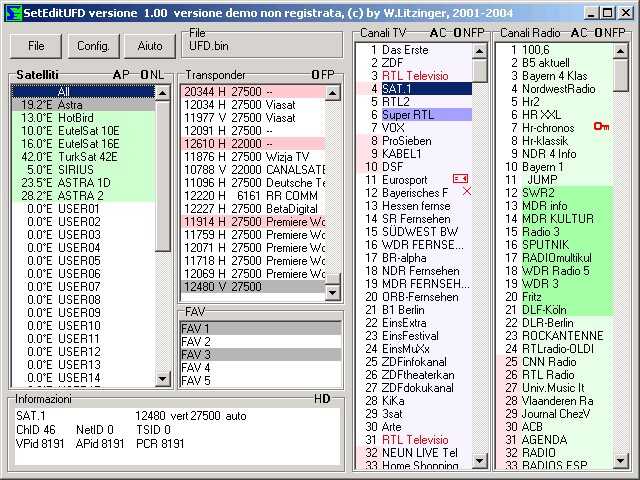Click the HD label in Informazioni panel
Image resolution: width=640 pixels, height=480 pixels.
click(322, 399)
